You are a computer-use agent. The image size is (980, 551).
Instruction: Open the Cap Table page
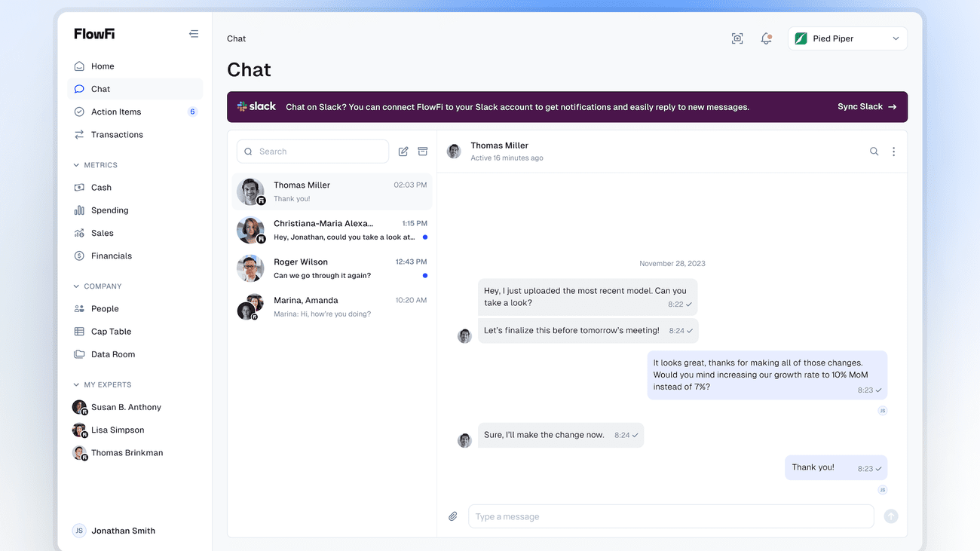111,332
